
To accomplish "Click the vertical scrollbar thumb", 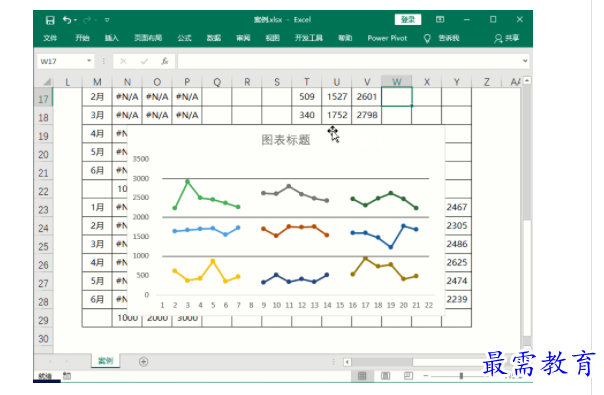I will point(527,278).
